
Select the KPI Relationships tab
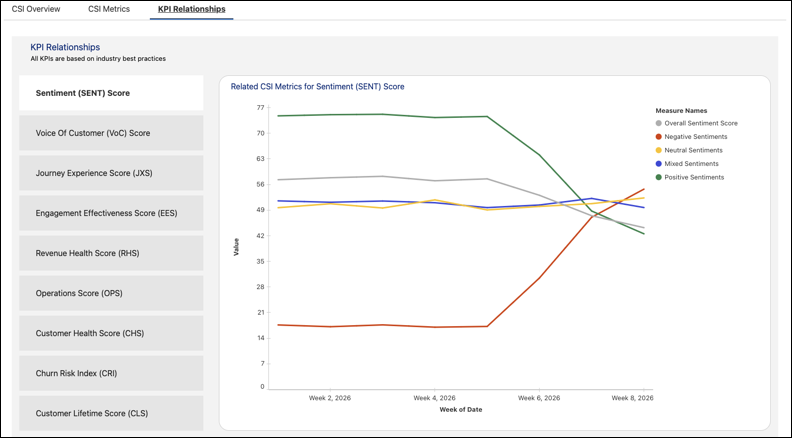point(191,9)
